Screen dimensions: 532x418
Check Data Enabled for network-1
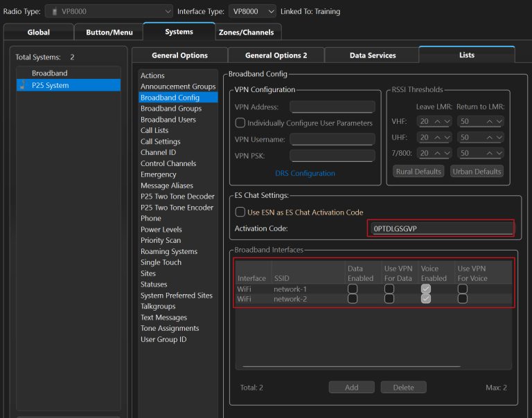pos(353,288)
